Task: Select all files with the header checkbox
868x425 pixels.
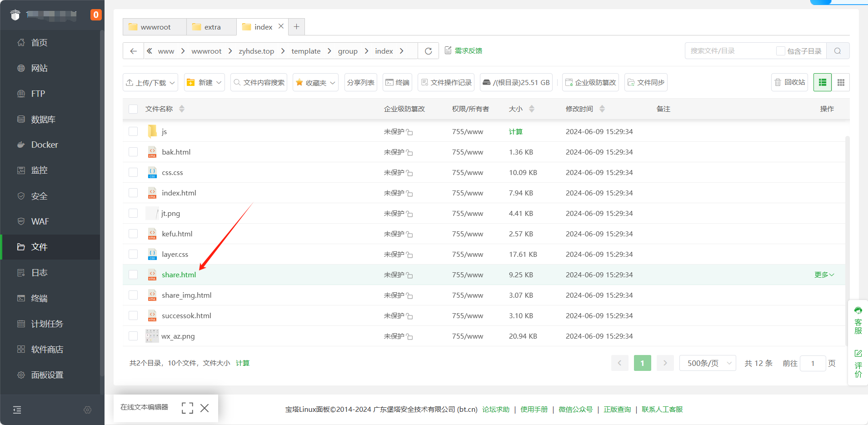Action: 133,109
